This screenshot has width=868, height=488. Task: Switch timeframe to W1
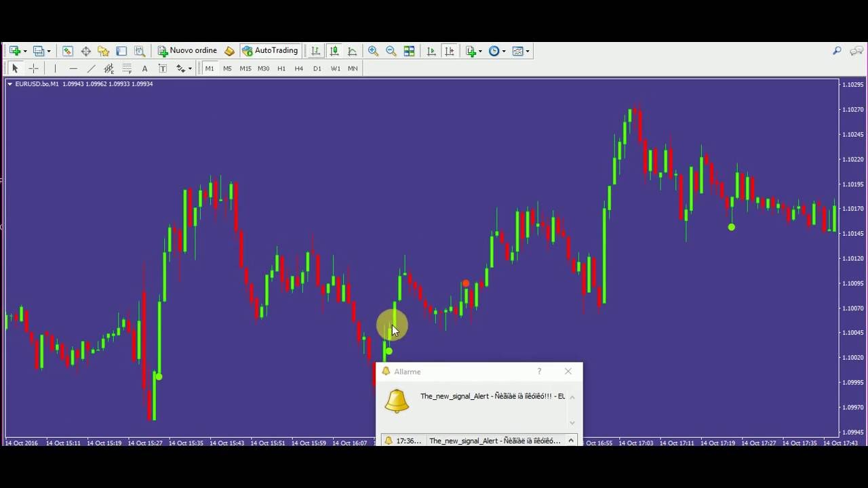(336, 68)
